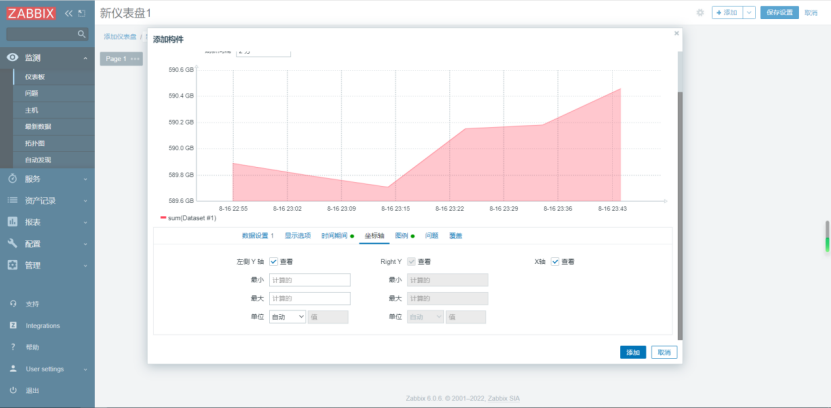Toggle 左侧 Y 轴 查看 checkbox
The image size is (831, 408).
tap(273, 261)
